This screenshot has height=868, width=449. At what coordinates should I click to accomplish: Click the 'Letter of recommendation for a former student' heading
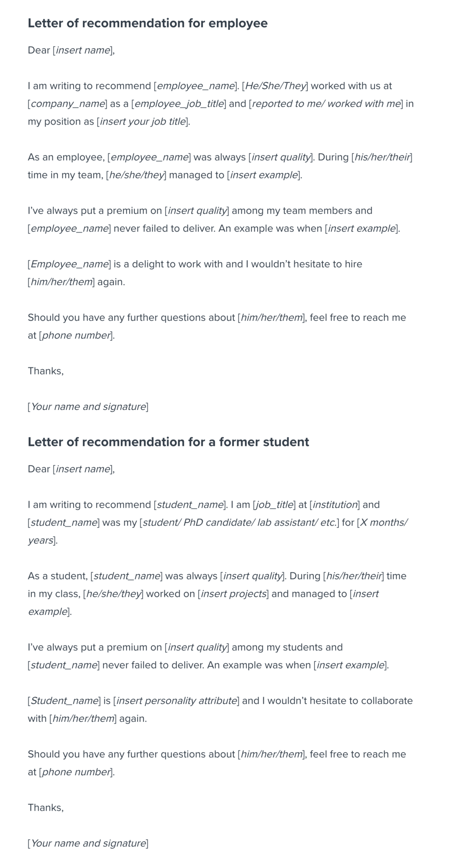tap(168, 442)
